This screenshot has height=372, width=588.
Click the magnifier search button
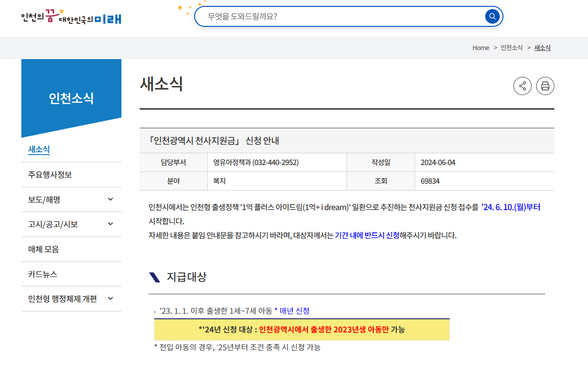pos(493,17)
